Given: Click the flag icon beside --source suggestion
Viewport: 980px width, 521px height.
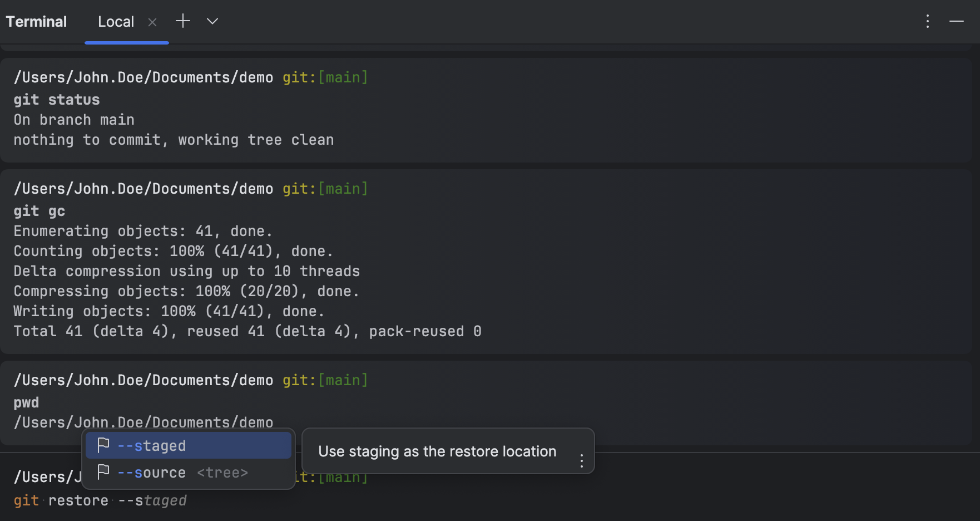Looking at the screenshot, I should click(x=103, y=472).
